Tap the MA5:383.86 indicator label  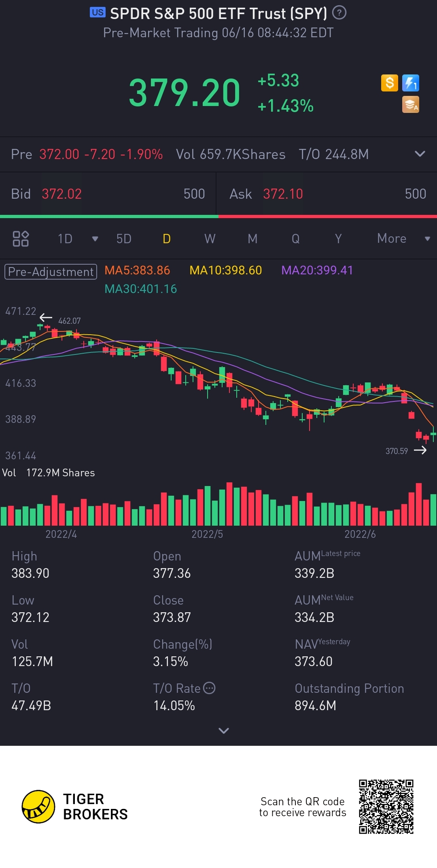137,270
